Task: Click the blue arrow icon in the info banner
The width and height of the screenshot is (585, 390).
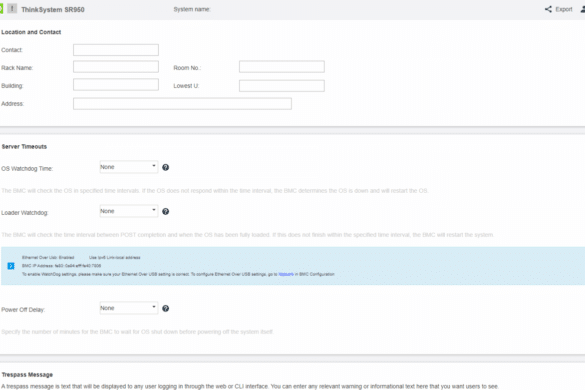Action: pyautogui.click(x=11, y=266)
